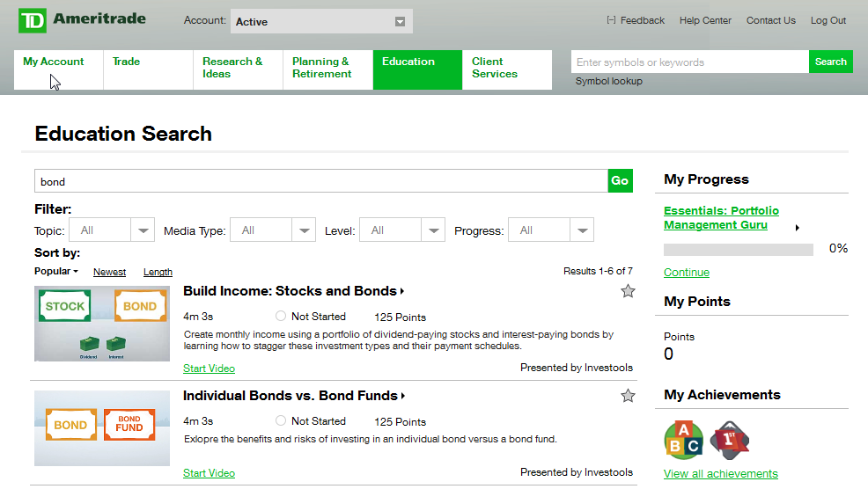Favorite the Build Income video with star

click(x=628, y=291)
